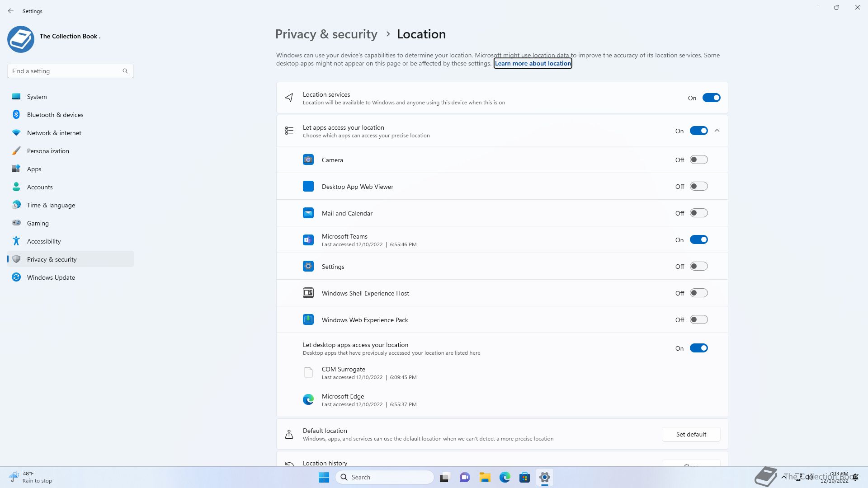Collapse the Let apps access location section
This screenshot has height=488, width=868.
tap(717, 131)
